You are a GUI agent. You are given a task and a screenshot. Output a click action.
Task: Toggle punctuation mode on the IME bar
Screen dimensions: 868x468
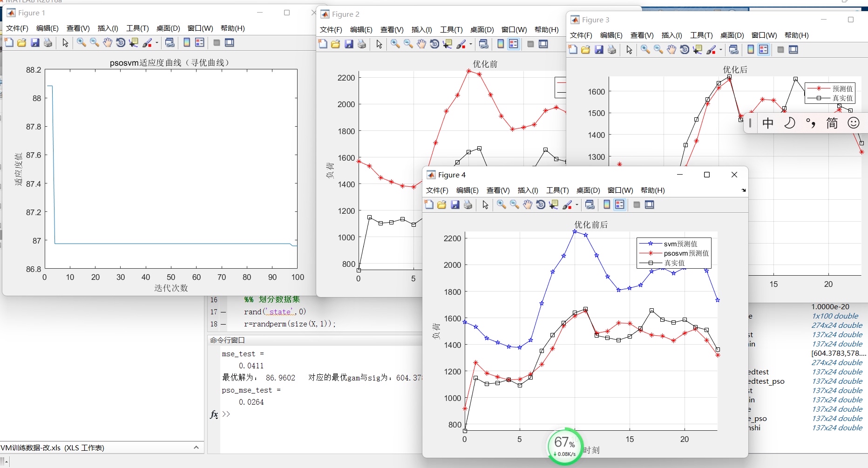click(811, 123)
